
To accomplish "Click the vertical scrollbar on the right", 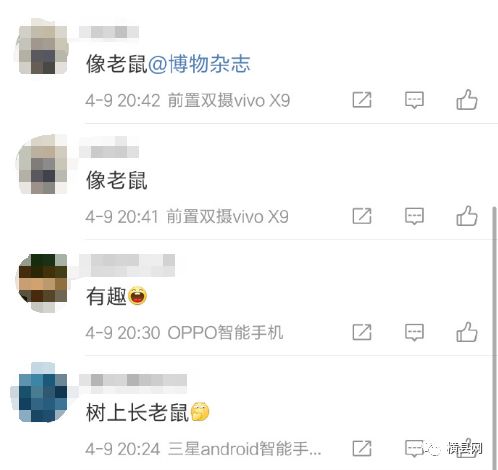I will [494, 337].
